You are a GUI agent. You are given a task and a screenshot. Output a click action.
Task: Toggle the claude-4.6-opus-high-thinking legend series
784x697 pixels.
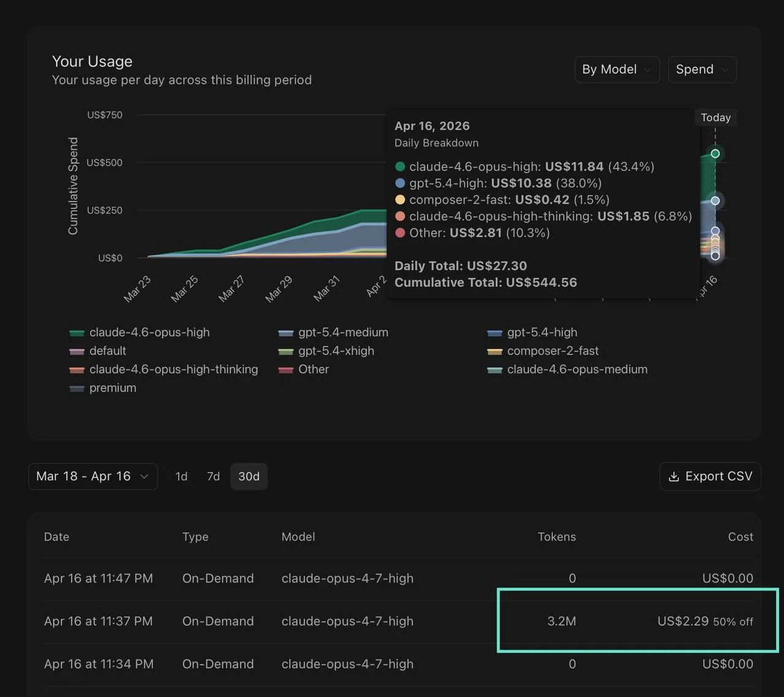coord(164,369)
